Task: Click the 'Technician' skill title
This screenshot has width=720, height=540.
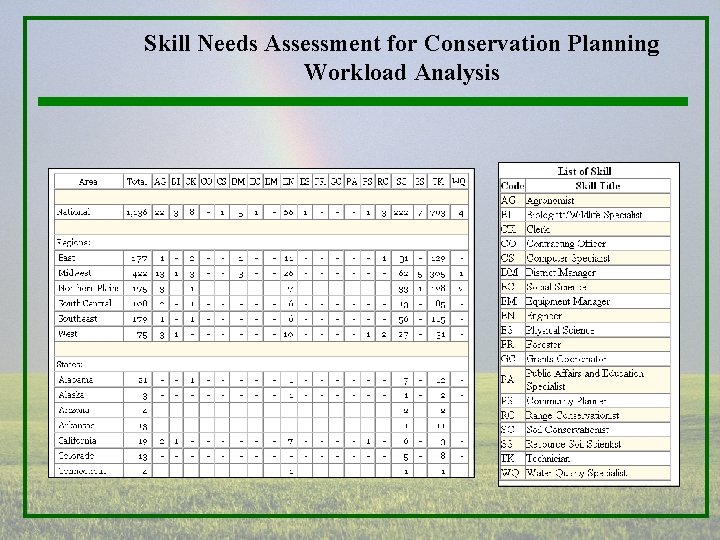Action: click(548, 458)
